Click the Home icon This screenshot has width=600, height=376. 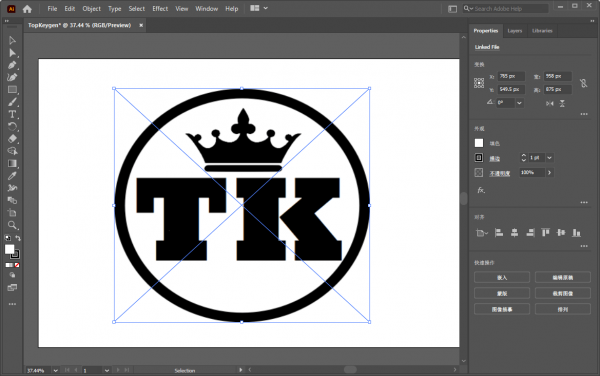pyautogui.click(x=27, y=9)
